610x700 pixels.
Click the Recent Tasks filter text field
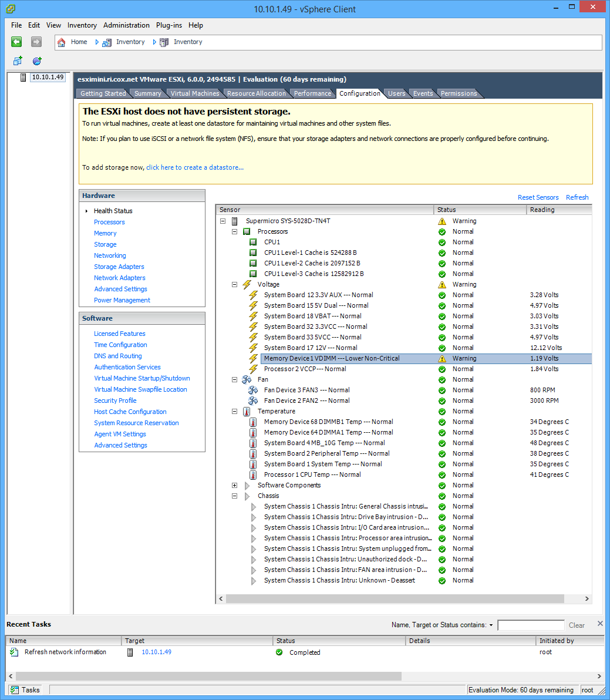pos(531,625)
